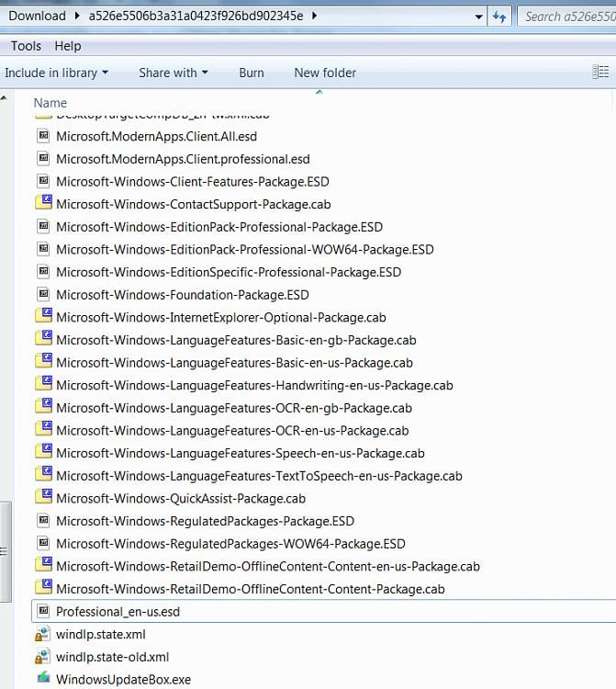The width and height of the screenshot is (616, 689).
Task: Click the LanguageFeatures-Handwriting-en-us cab icon
Action: [43, 384]
